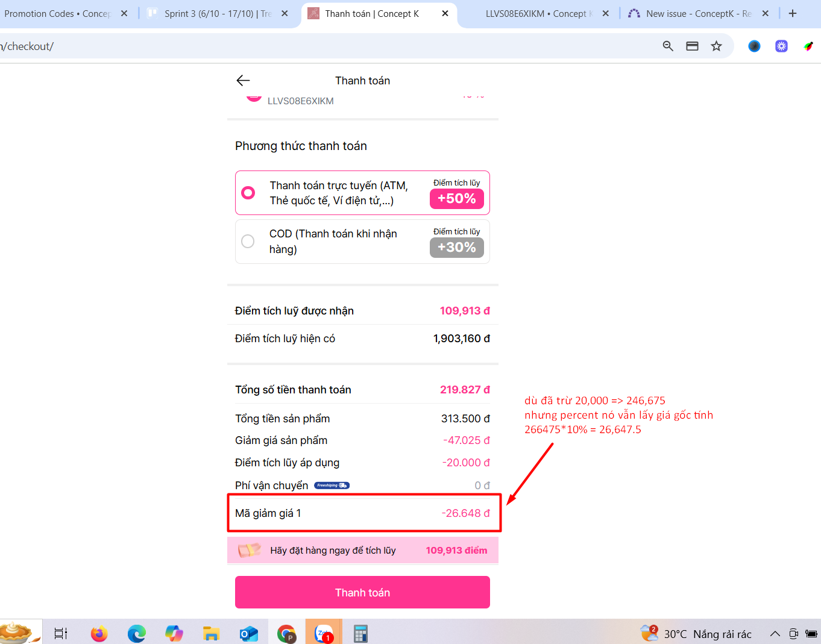The height and width of the screenshot is (644, 821).
Task: Click the pink Thanh toán button
Action: [362, 592]
